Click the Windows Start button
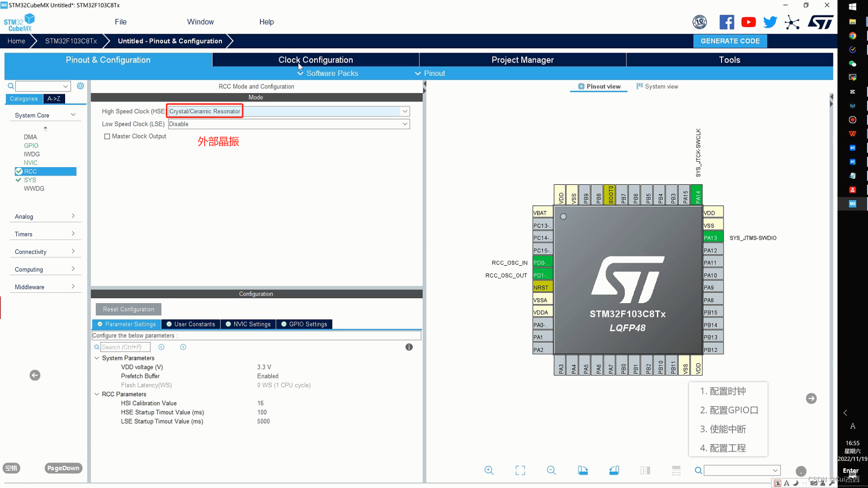868x488 pixels. [x=852, y=7]
